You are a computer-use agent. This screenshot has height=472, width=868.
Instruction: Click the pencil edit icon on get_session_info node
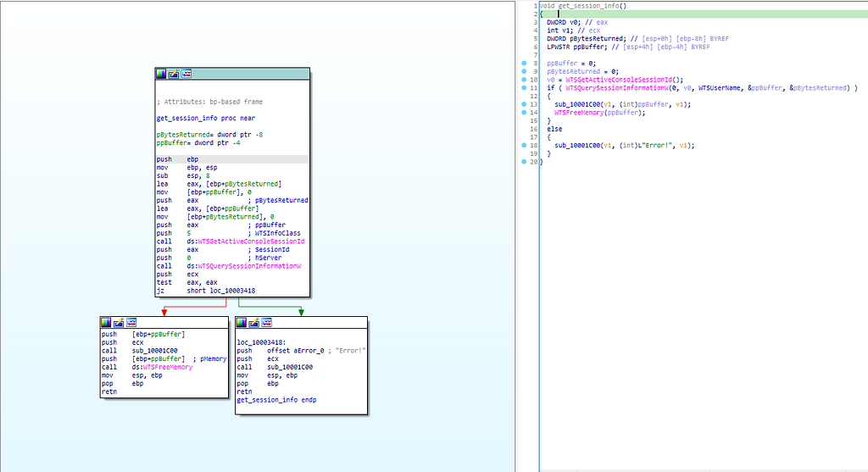(174, 74)
